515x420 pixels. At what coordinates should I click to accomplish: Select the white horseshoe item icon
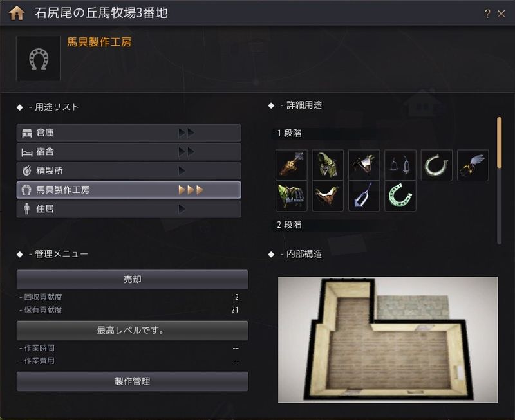(x=436, y=165)
